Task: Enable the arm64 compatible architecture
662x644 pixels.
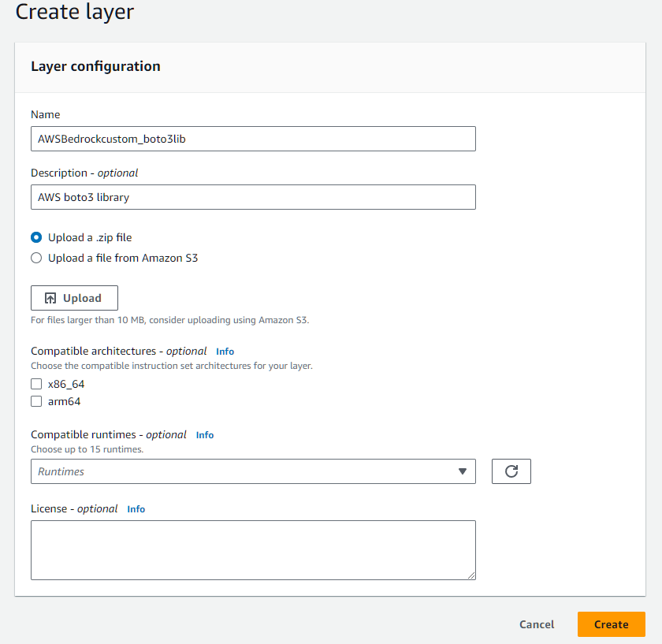Action: (x=35, y=401)
